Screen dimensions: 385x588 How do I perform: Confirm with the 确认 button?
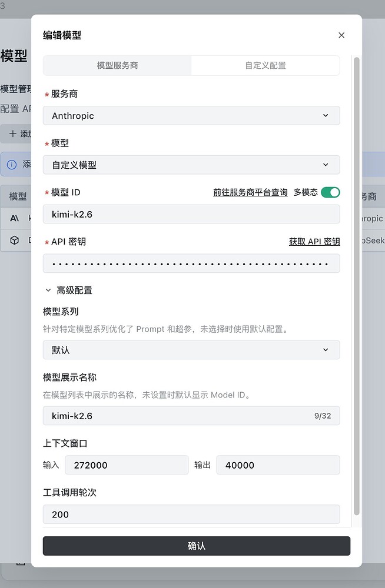[197, 546]
